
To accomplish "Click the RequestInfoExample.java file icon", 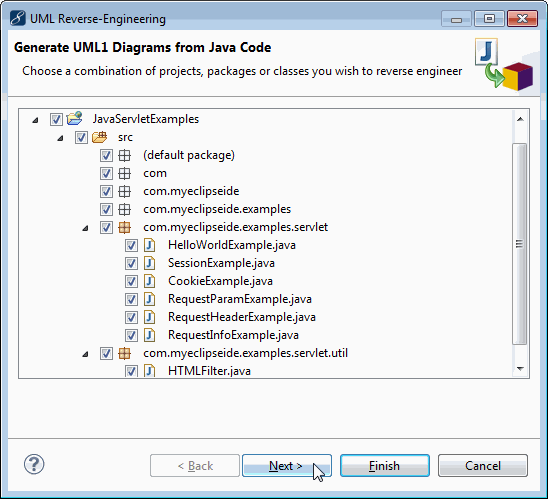I will (150, 335).
